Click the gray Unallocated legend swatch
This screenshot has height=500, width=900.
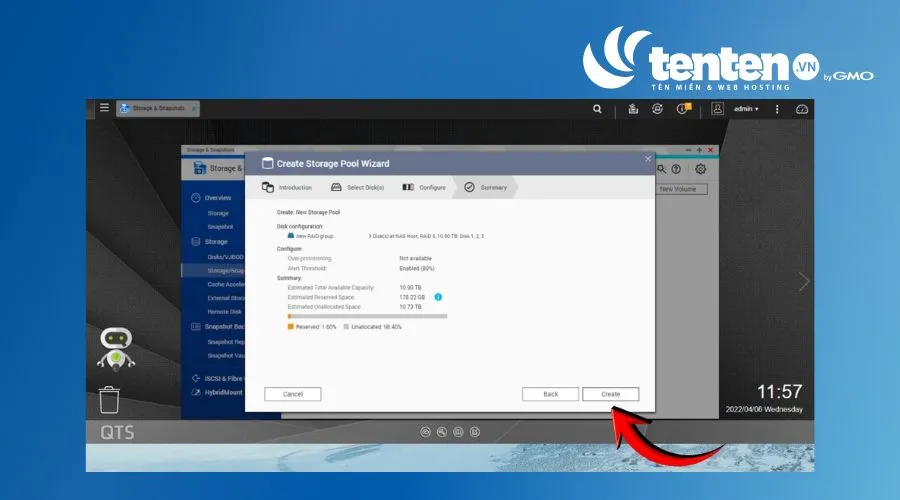pyautogui.click(x=346, y=327)
